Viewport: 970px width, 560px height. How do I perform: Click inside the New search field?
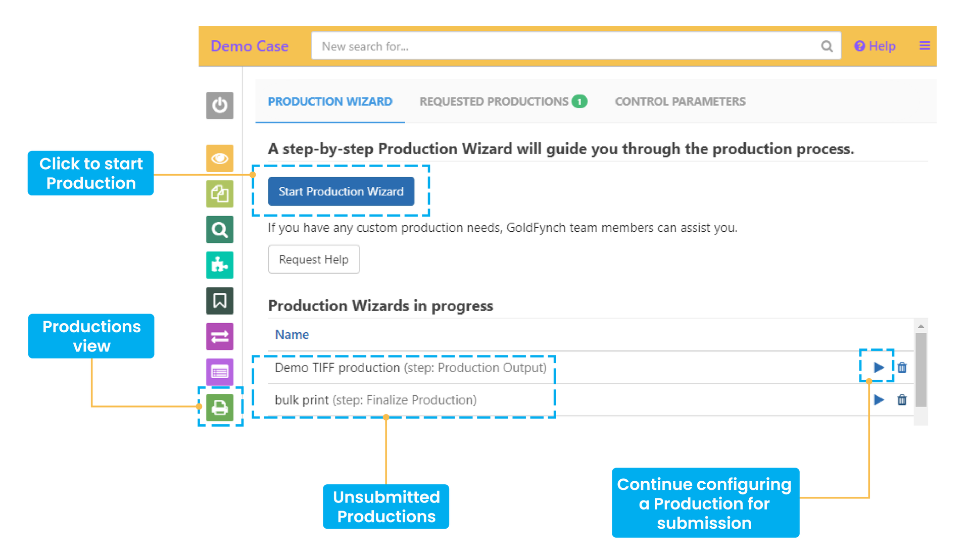tap(505, 46)
